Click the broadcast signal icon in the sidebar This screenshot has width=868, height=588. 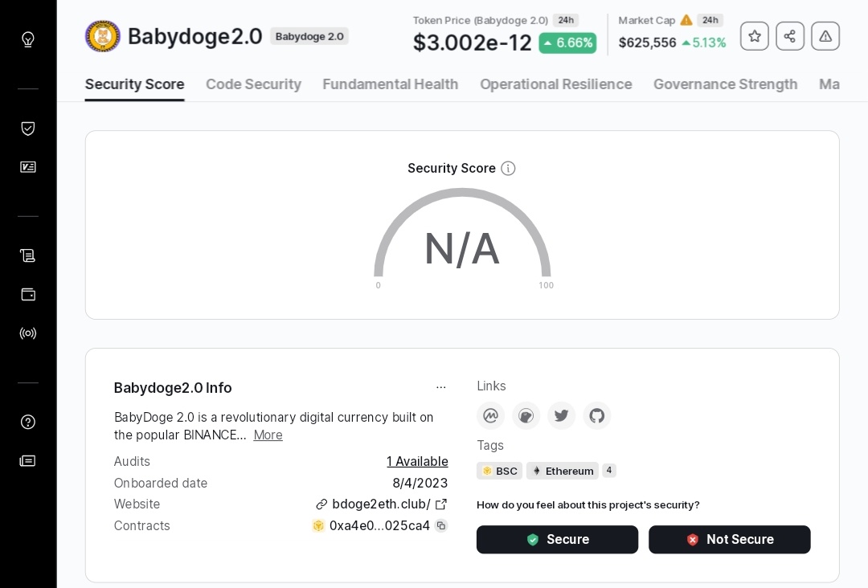pos(28,333)
